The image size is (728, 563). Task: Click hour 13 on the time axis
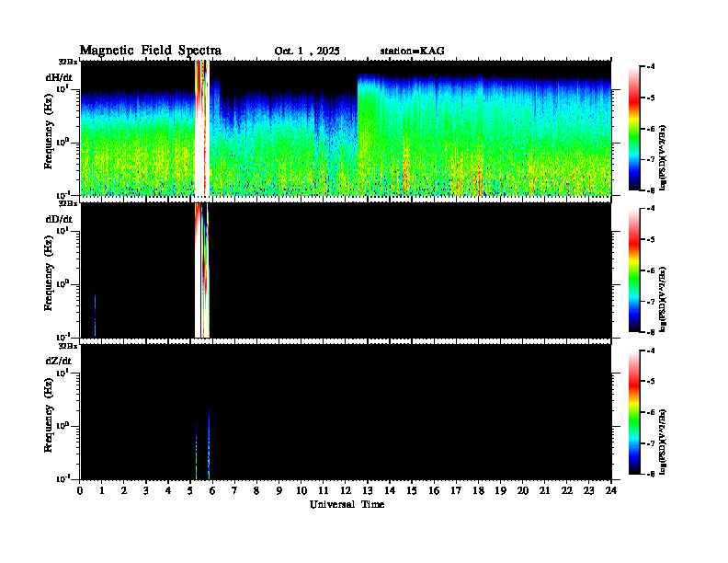(368, 491)
